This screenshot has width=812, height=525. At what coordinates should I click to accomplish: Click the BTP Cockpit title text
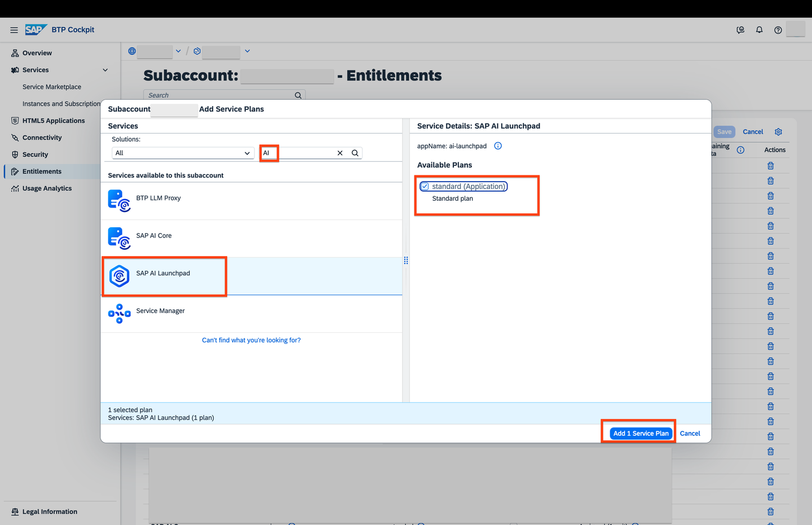[x=73, y=30]
